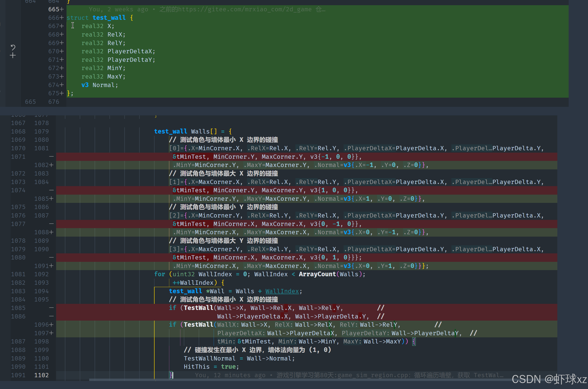Click the line real32 MaxY;
The height and width of the screenshot is (389, 588).
click(103, 76)
